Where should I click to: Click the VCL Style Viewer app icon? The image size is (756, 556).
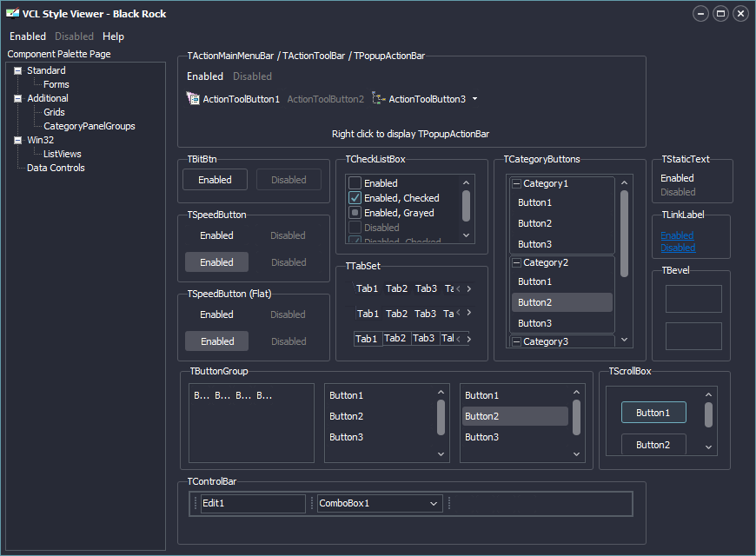tap(12, 14)
